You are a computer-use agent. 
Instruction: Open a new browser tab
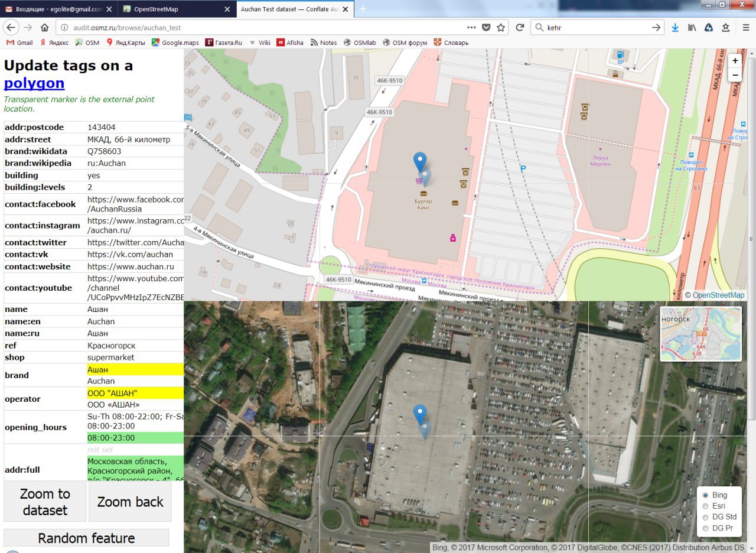click(x=363, y=9)
